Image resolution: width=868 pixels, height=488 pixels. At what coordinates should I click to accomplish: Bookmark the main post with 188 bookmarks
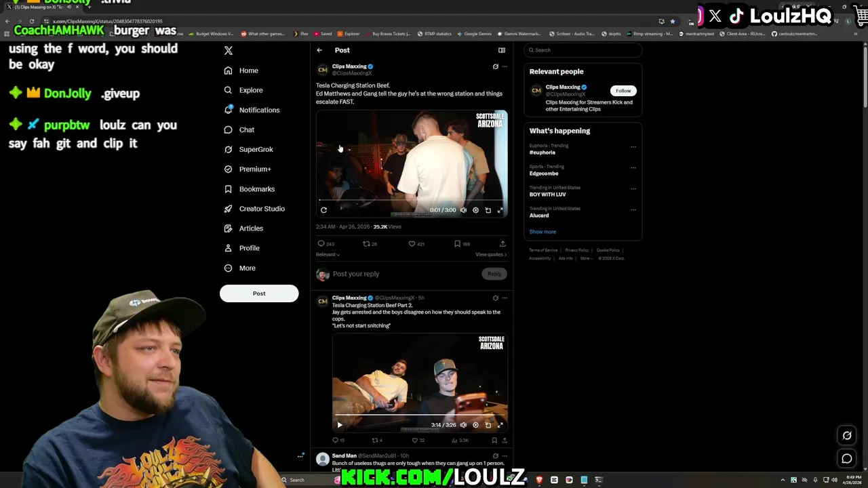click(462, 244)
